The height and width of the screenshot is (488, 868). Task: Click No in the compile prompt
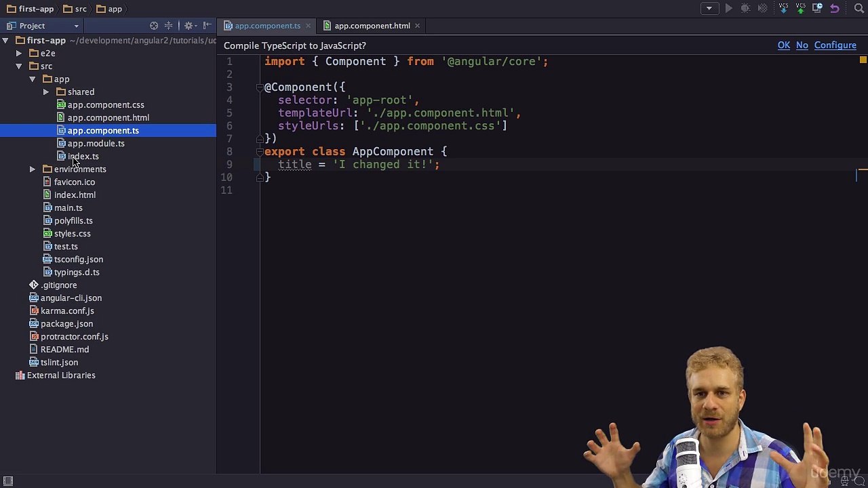point(802,45)
